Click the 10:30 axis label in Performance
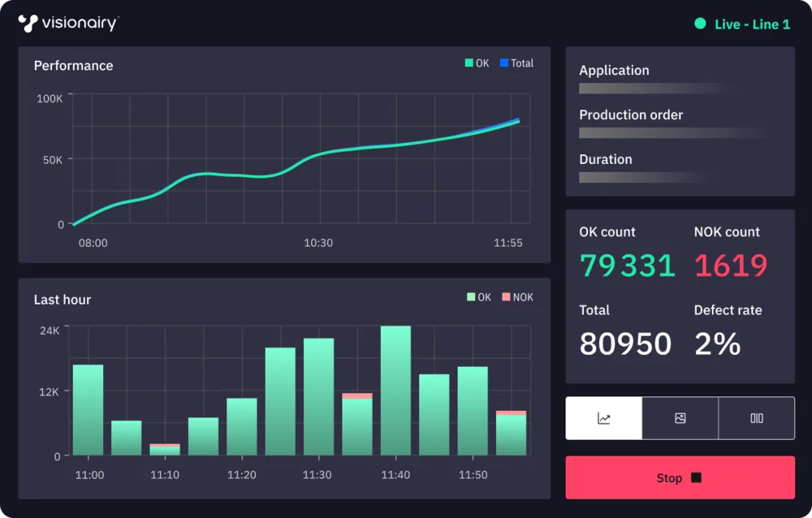 point(318,243)
